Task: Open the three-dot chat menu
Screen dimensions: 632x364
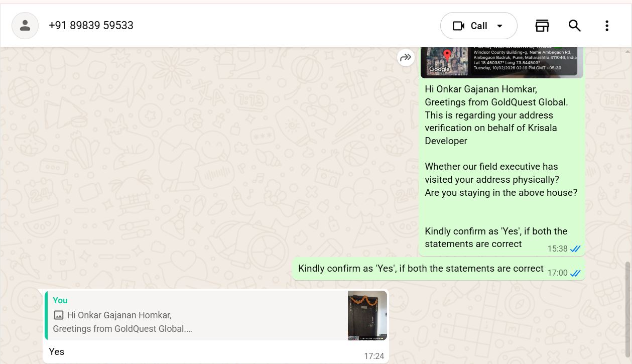Action: tap(607, 26)
